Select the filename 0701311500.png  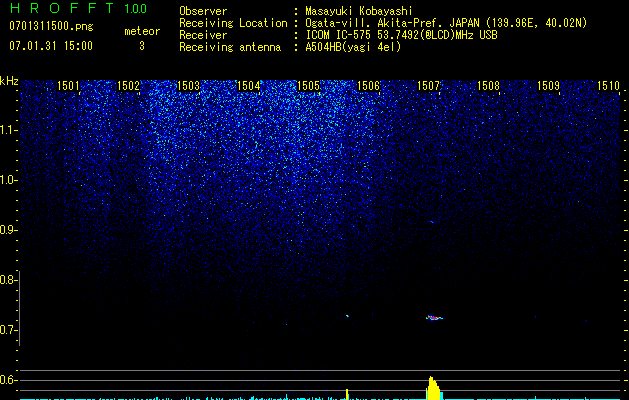[51, 27]
